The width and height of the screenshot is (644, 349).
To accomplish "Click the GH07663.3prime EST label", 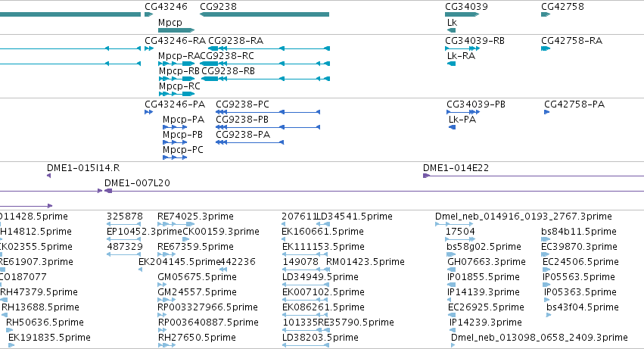I will tap(487, 262).
